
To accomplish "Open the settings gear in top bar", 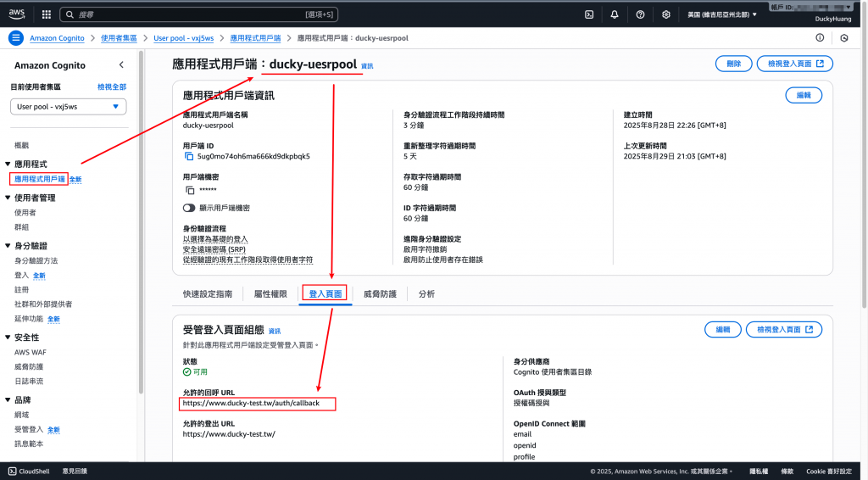I will coord(666,14).
